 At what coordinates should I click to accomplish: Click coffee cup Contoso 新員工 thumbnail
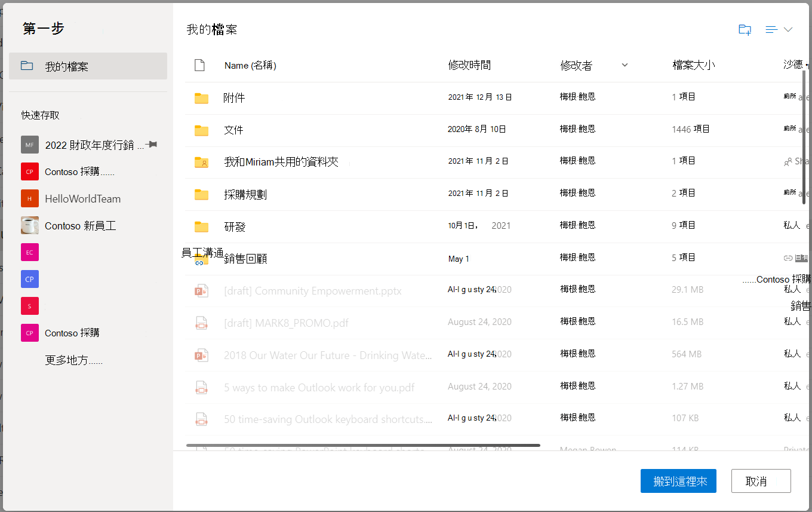[x=29, y=225]
